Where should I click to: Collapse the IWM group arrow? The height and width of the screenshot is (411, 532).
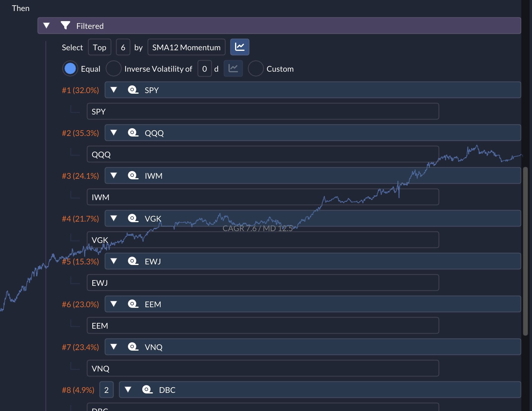[x=114, y=175]
